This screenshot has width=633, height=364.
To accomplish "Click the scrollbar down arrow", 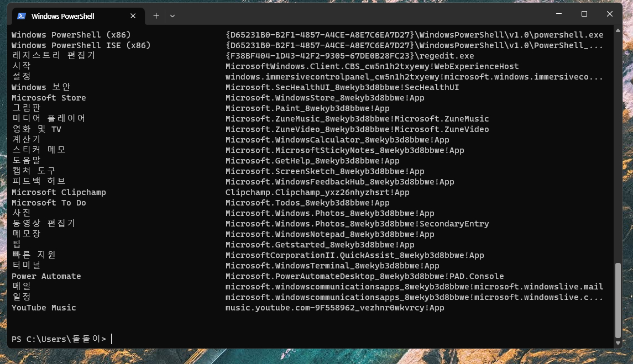I will click(618, 343).
